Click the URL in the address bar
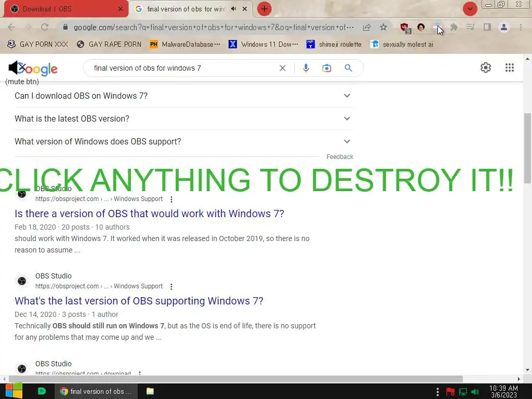 (214, 27)
